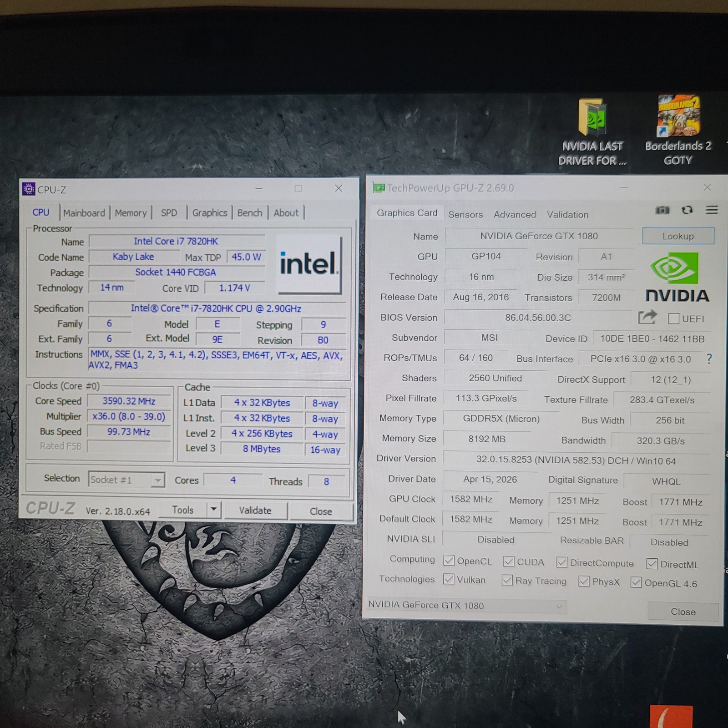728x728 pixels.
Task: Click the BIOS Version field 86.04.56.00.3C
Action: click(538, 318)
